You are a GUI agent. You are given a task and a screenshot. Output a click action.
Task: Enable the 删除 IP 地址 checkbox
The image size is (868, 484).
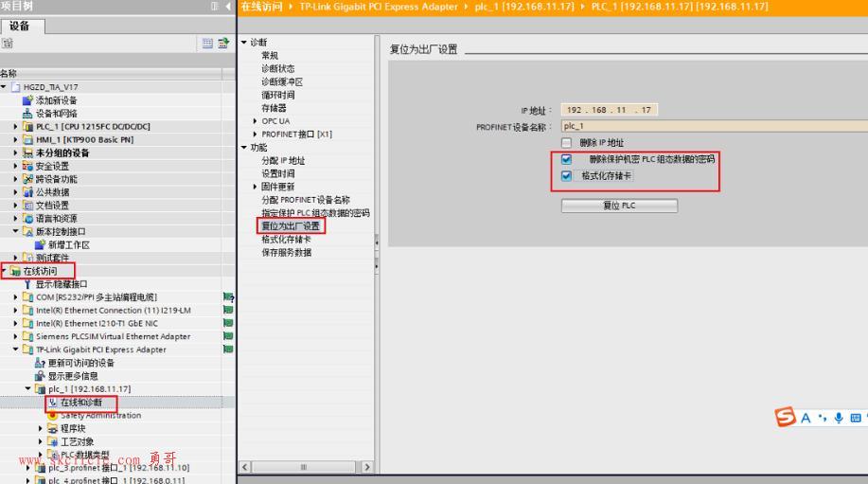click(566, 143)
